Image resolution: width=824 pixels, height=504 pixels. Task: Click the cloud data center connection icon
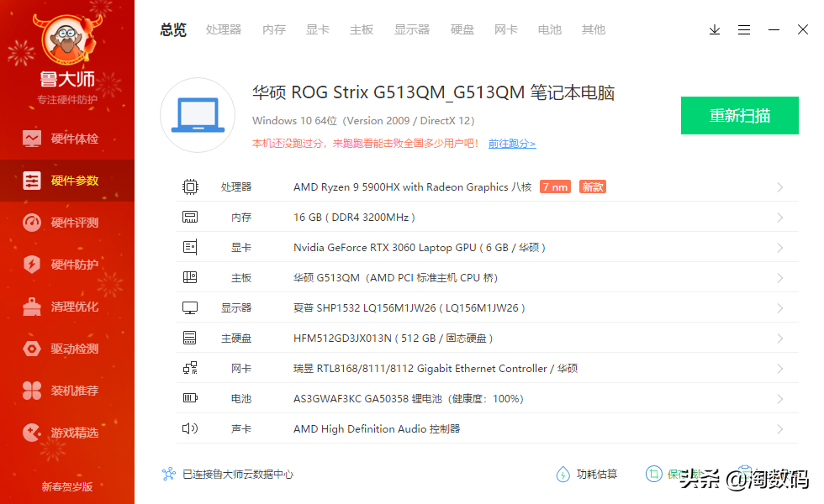(169, 474)
